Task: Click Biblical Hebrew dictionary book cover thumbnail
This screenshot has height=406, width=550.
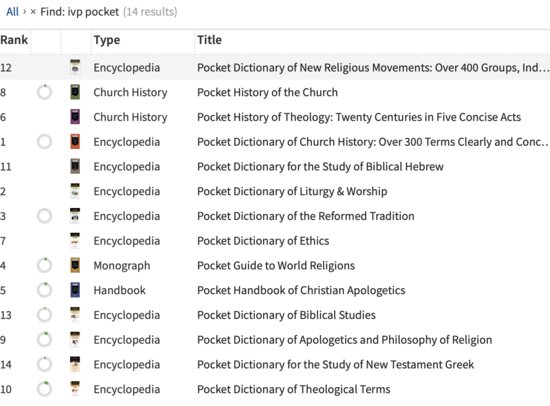Action: 75,166
